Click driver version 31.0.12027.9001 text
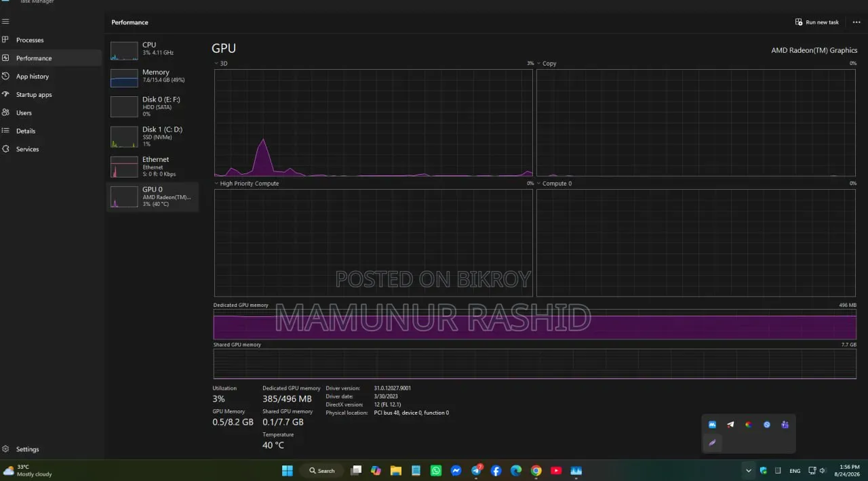The width and height of the screenshot is (868, 481). [392, 388]
